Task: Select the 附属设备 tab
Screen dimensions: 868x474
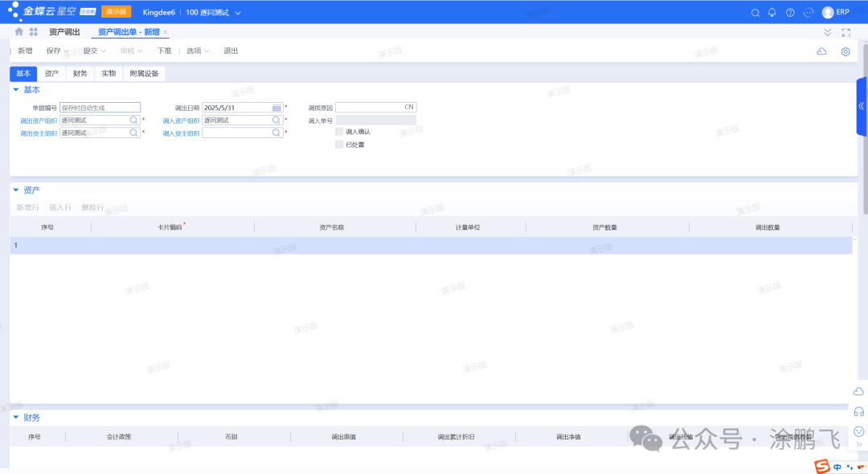Action: point(144,74)
